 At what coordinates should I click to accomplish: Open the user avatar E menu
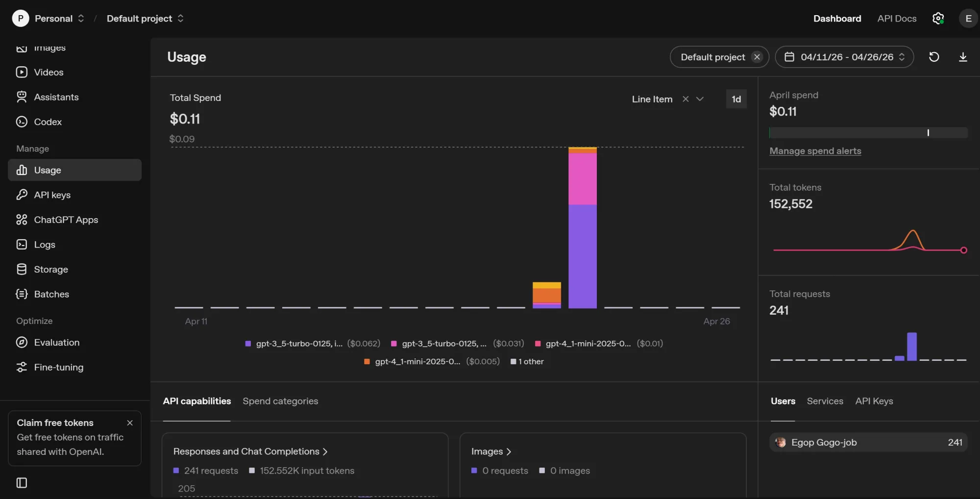[968, 19]
